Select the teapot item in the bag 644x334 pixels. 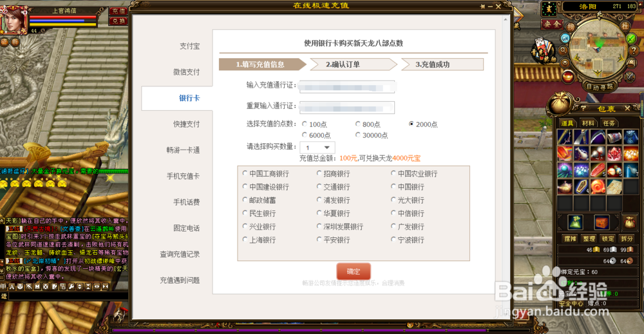click(565, 186)
